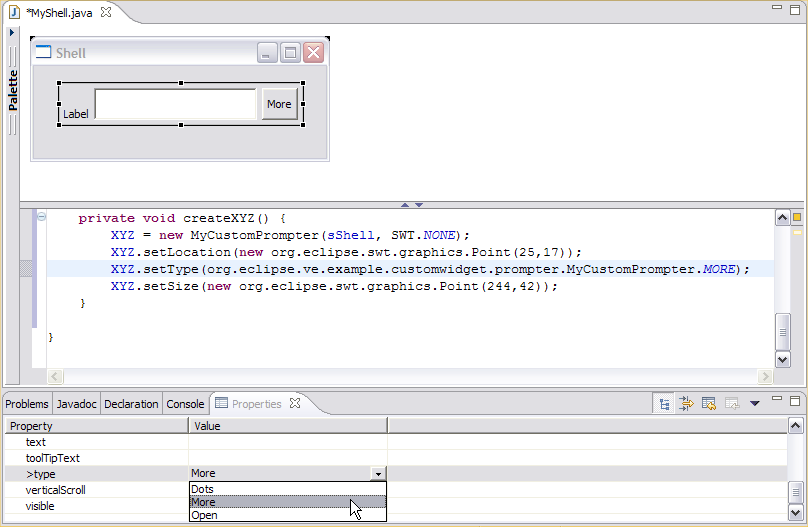
Task: Switch to the Console tab
Action: pyautogui.click(x=185, y=404)
